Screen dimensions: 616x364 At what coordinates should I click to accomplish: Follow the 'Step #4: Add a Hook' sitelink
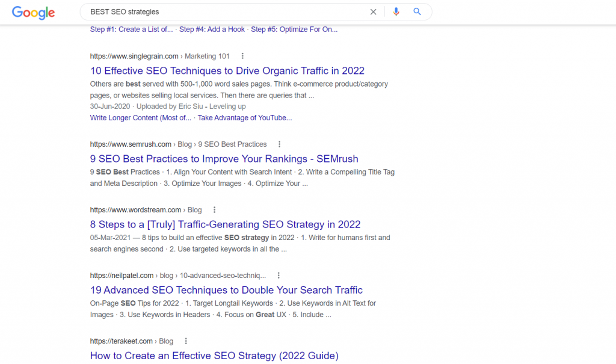[x=212, y=29]
